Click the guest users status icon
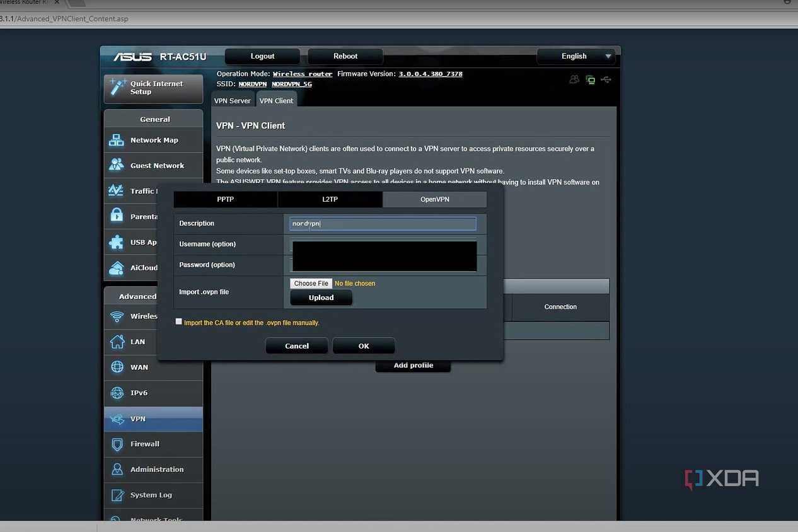This screenshot has height=532, width=798. (574, 79)
